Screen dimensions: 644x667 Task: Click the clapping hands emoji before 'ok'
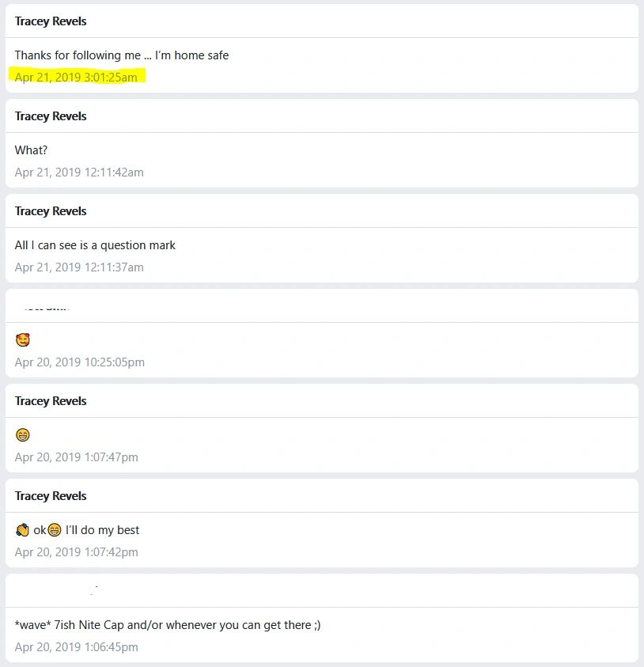pyautogui.click(x=22, y=529)
